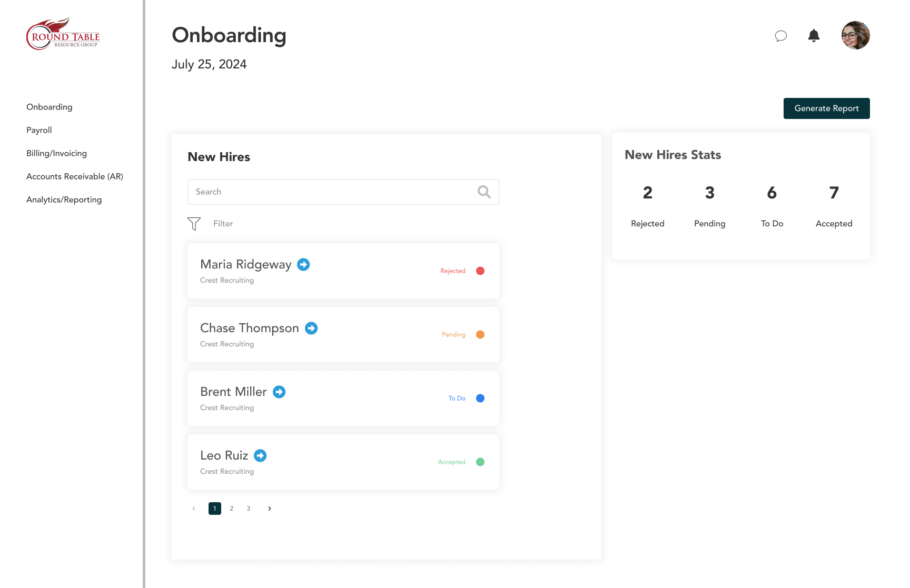Image resolution: width=910 pixels, height=588 pixels.
Task: Click the Generate Report button
Action: [826, 108]
